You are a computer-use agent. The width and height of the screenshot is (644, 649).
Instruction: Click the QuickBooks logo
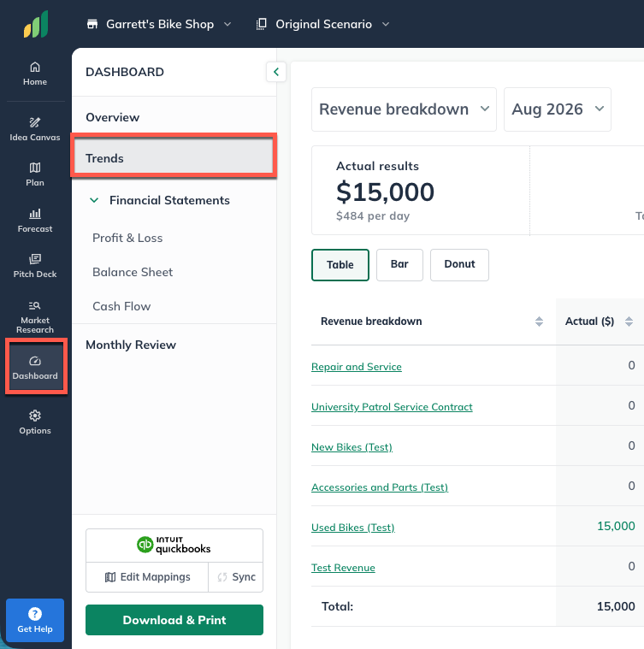(174, 546)
